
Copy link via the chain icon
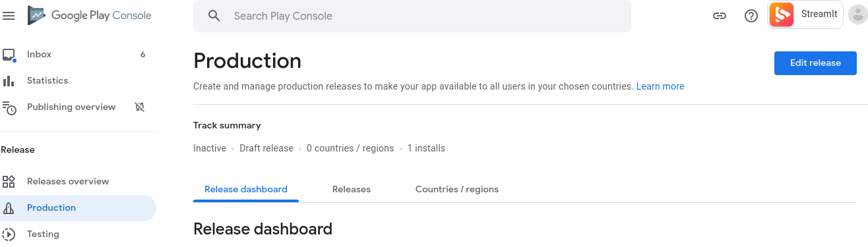point(720,16)
